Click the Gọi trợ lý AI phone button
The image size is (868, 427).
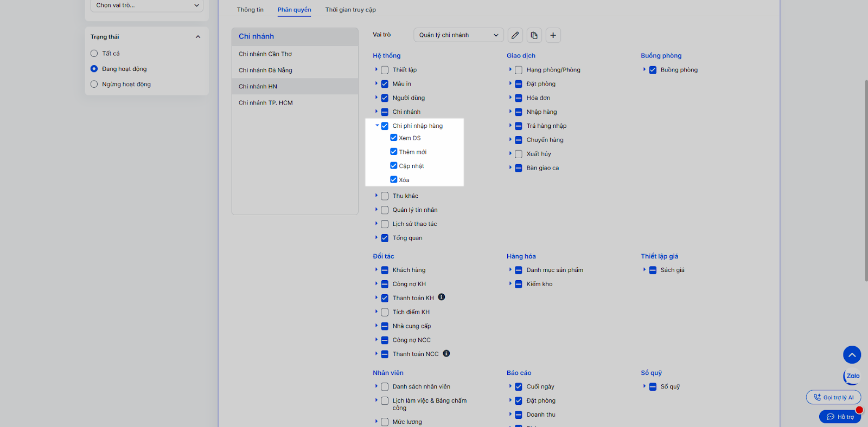833,397
